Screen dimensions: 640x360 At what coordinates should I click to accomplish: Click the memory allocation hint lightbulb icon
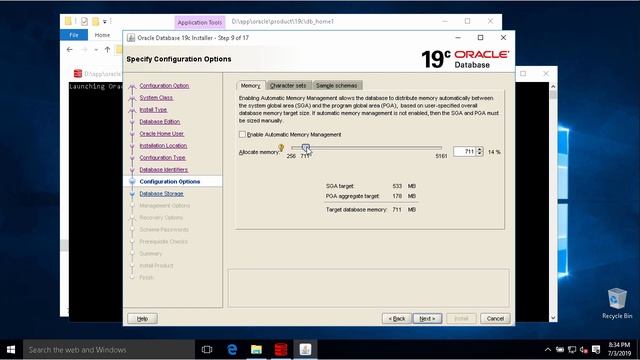pos(281,148)
